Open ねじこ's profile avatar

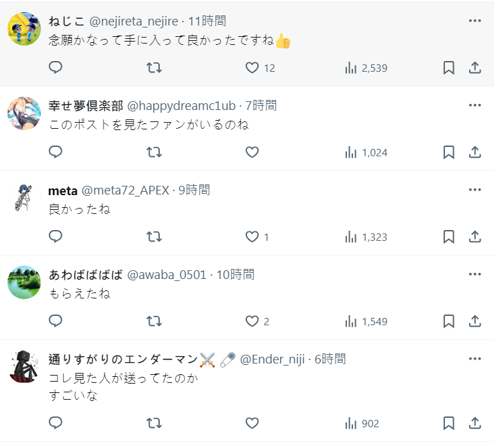click(x=24, y=28)
